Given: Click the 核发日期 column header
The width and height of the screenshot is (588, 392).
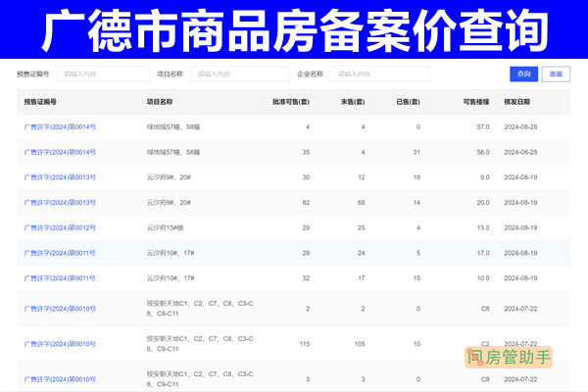Looking at the screenshot, I should click(x=517, y=102).
